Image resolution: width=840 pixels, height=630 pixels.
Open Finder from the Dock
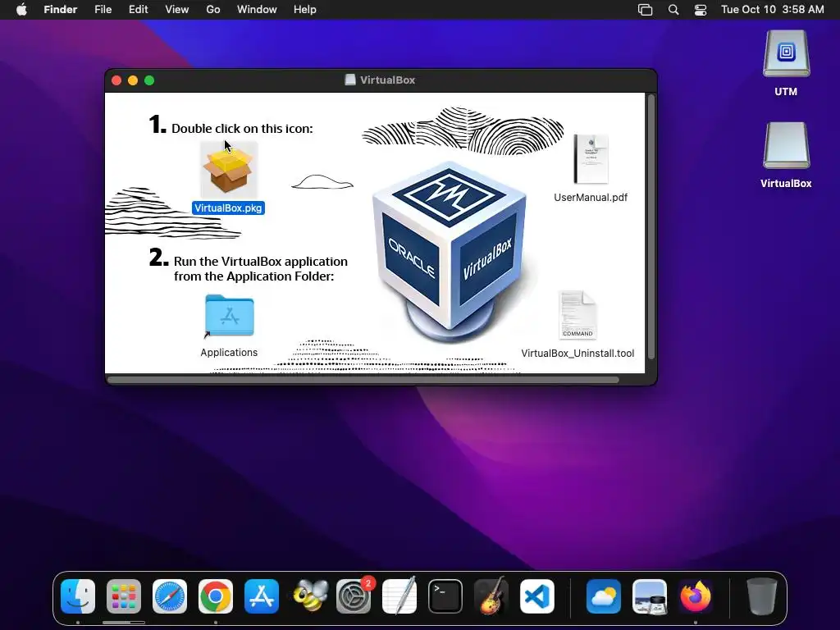tap(78, 596)
